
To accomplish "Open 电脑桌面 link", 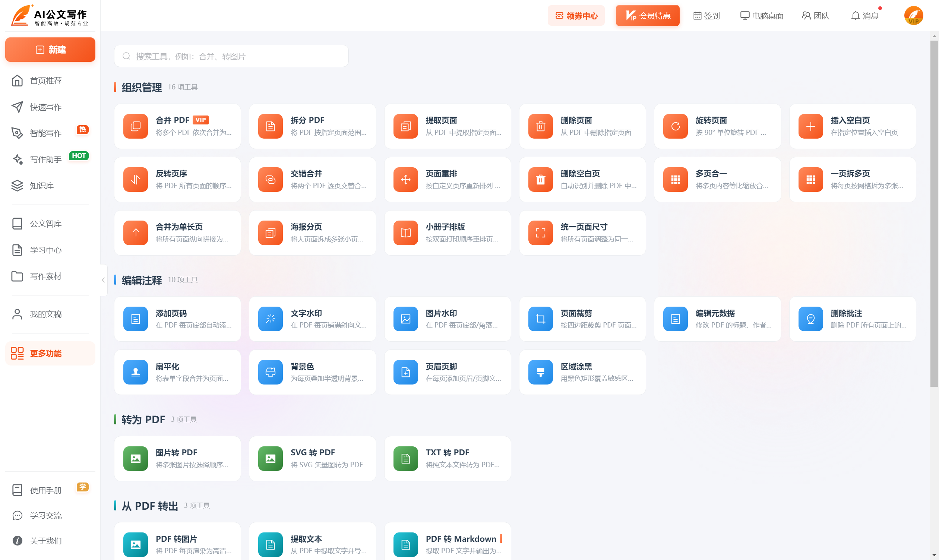I will click(762, 16).
